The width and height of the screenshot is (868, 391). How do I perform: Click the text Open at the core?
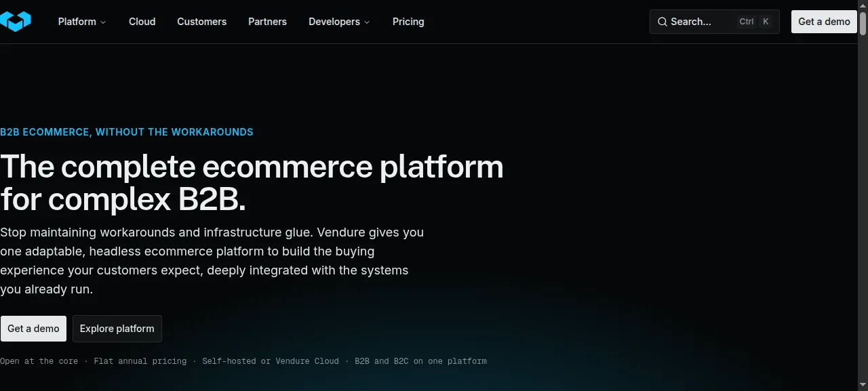[39, 361]
